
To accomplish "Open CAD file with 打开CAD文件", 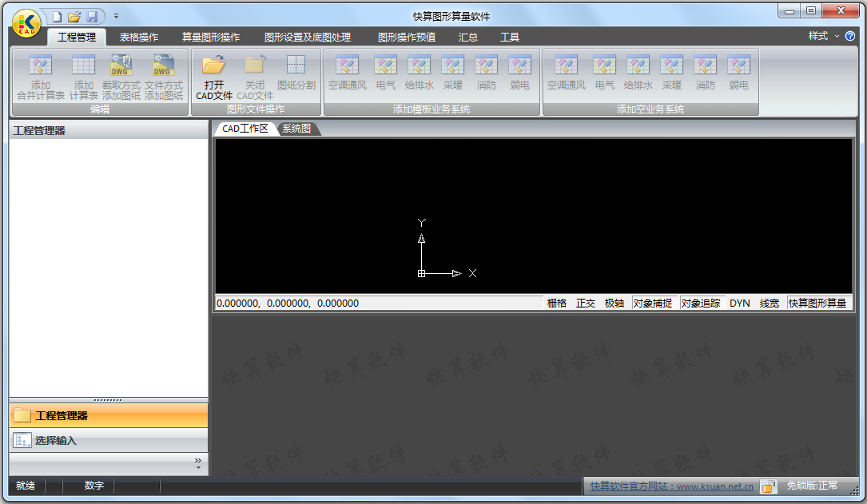I will 214,77.
